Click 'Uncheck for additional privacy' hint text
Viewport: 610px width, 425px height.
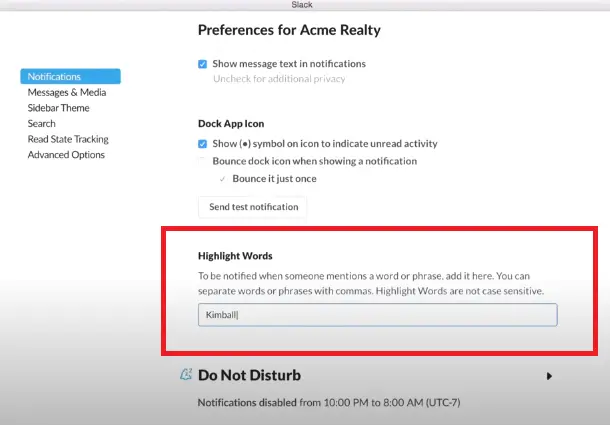[279, 79]
